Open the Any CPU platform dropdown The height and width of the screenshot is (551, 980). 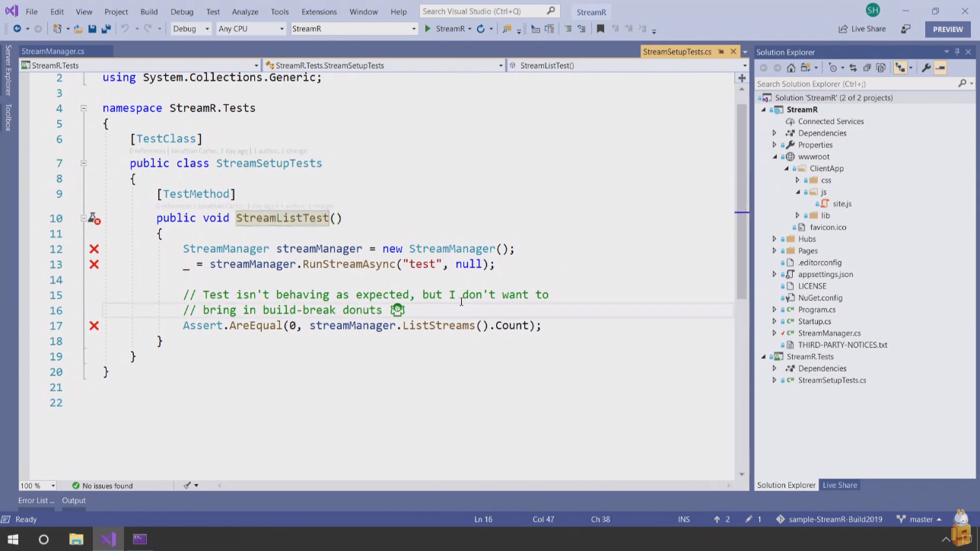pos(250,29)
